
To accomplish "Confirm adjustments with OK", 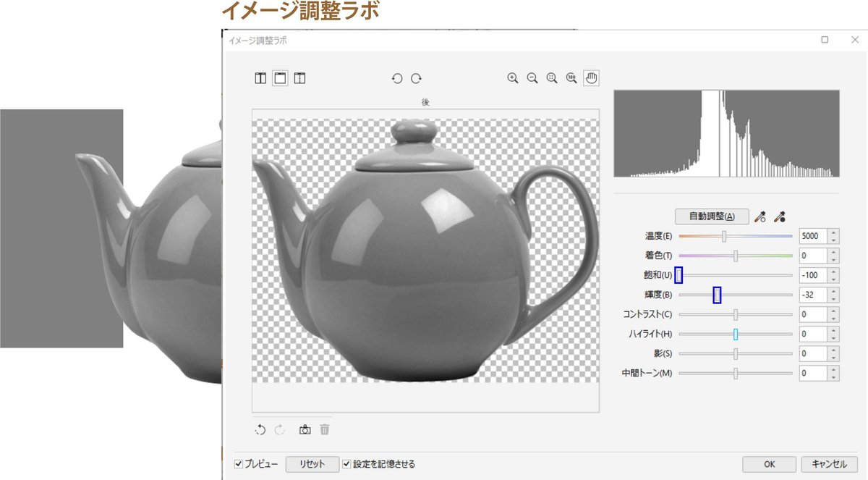I will click(x=769, y=464).
